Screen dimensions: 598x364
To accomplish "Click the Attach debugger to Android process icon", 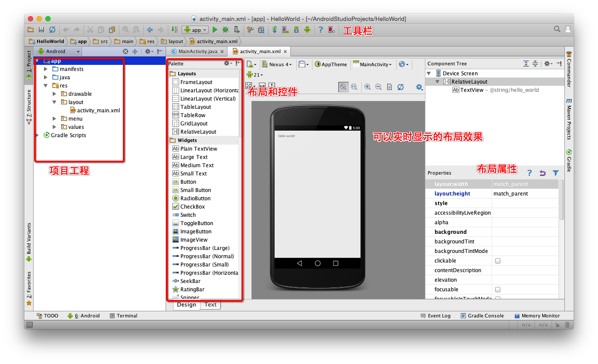I will [237, 30].
